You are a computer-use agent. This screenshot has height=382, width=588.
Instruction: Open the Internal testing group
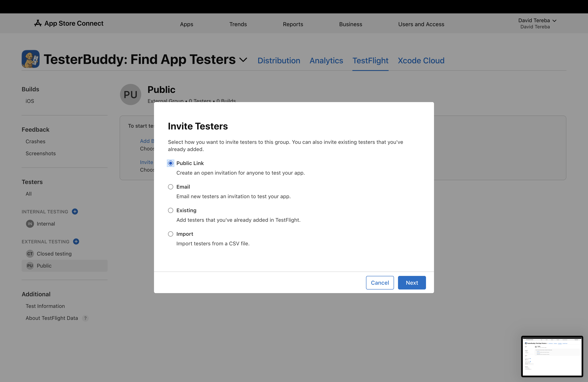pos(46,224)
